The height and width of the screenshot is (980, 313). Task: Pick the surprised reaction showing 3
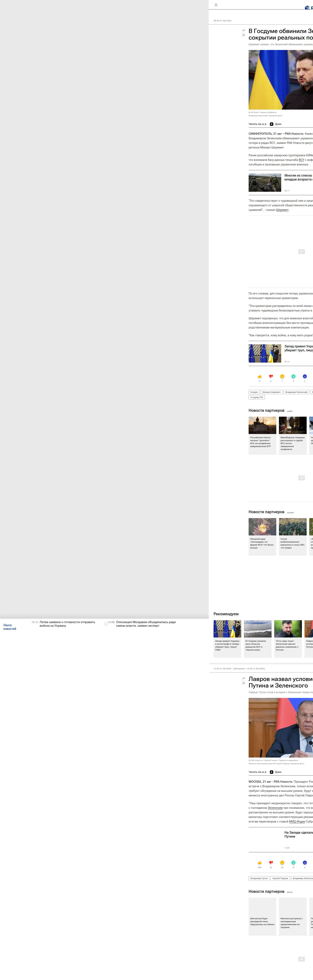(x=293, y=377)
